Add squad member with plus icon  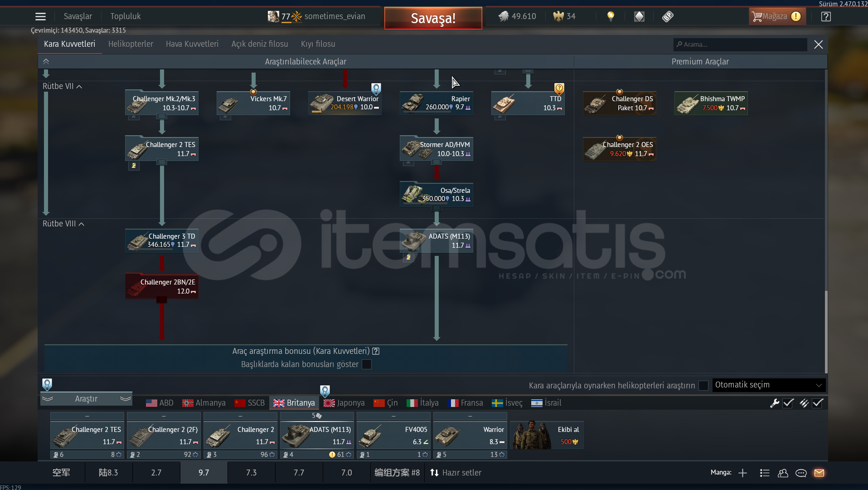pos(742,473)
